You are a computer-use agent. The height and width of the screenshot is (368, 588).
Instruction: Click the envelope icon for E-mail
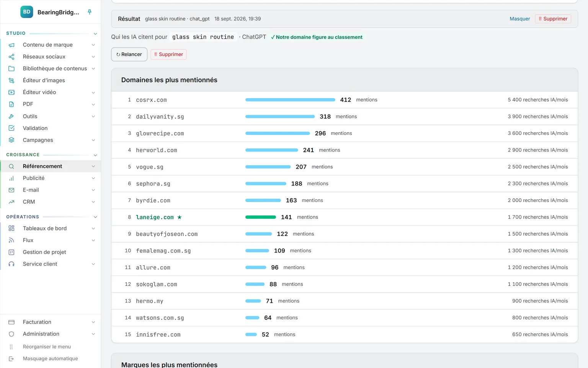[x=11, y=190]
